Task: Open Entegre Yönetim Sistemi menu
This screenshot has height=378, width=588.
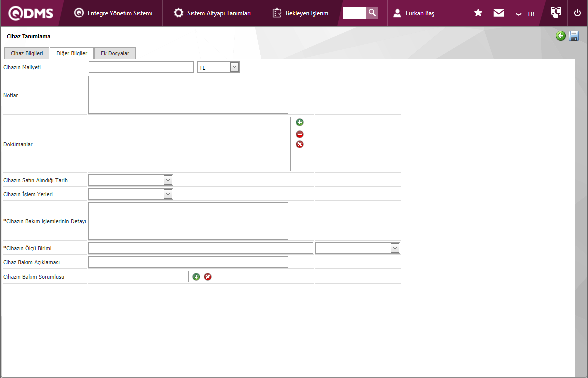Action: coord(113,13)
